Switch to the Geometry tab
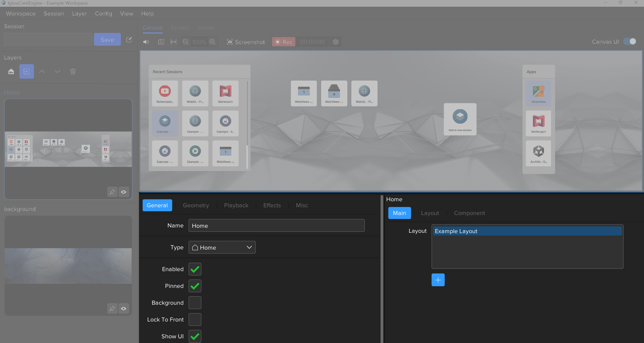644x343 pixels. tap(196, 205)
